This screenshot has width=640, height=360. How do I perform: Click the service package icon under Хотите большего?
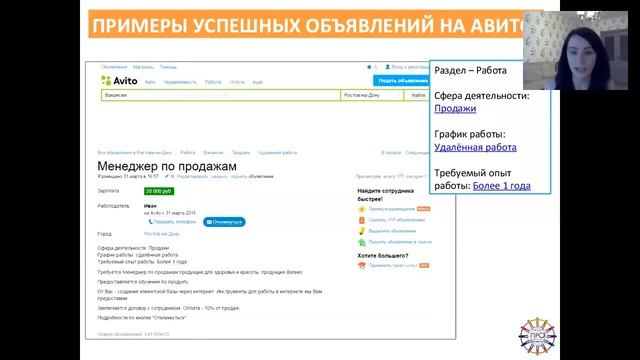point(362,265)
